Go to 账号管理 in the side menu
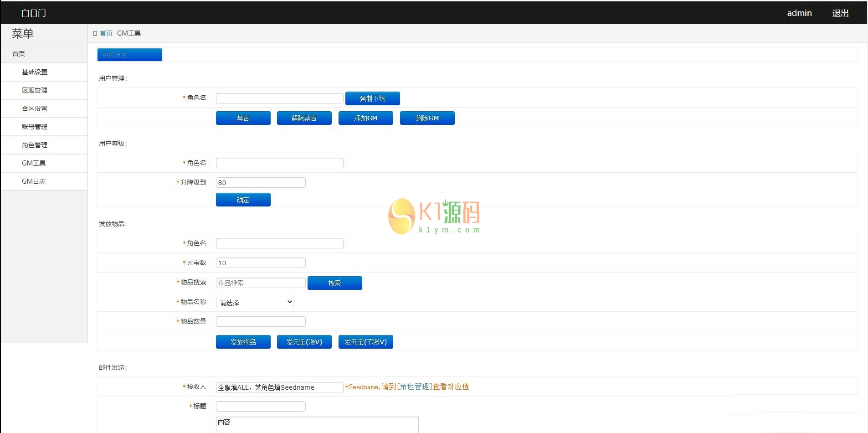Viewport: 868px width, 433px height. tap(35, 127)
